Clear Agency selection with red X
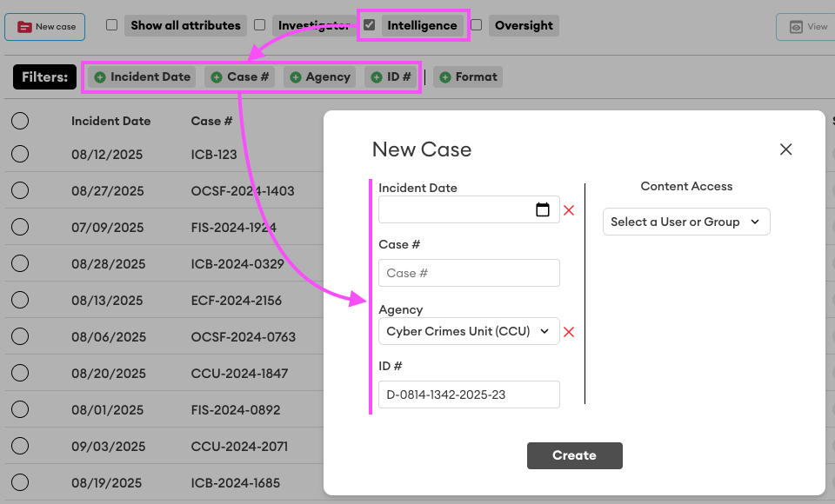This screenshot has width=835, height=504. [569, 332]
